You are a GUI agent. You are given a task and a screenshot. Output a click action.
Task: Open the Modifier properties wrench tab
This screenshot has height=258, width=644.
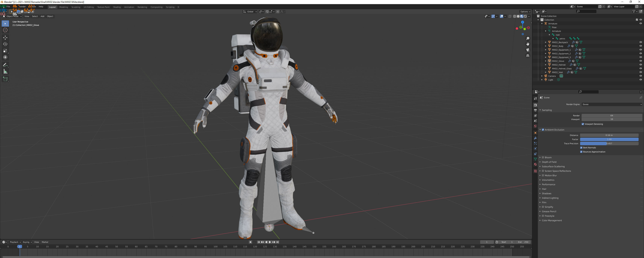point(535,138)
